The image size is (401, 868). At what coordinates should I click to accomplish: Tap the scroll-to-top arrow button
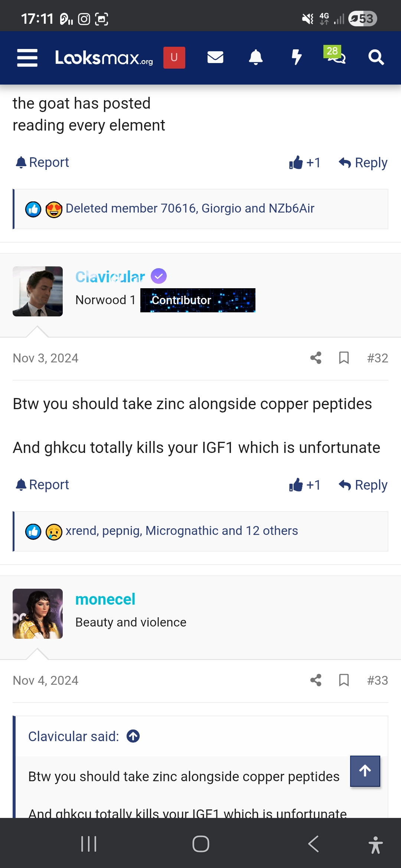click(365, 771)
